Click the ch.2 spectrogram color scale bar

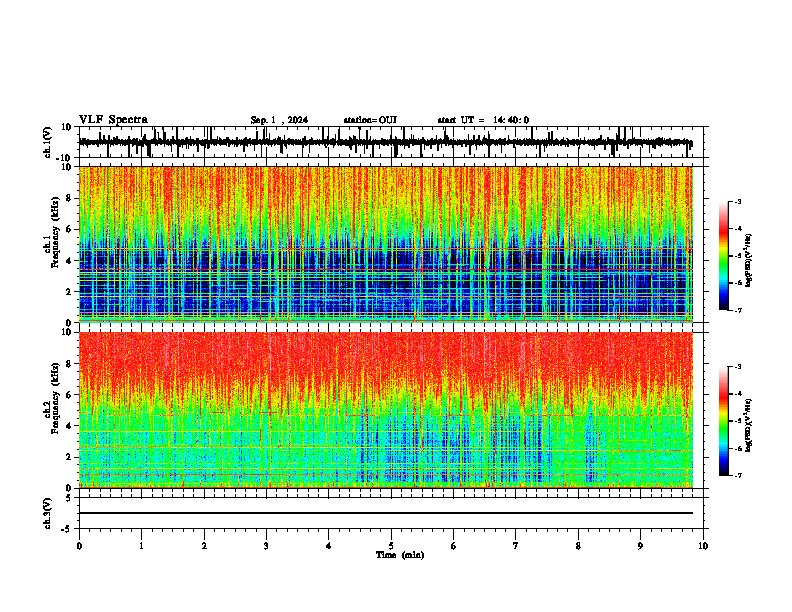tap(723, 421)
